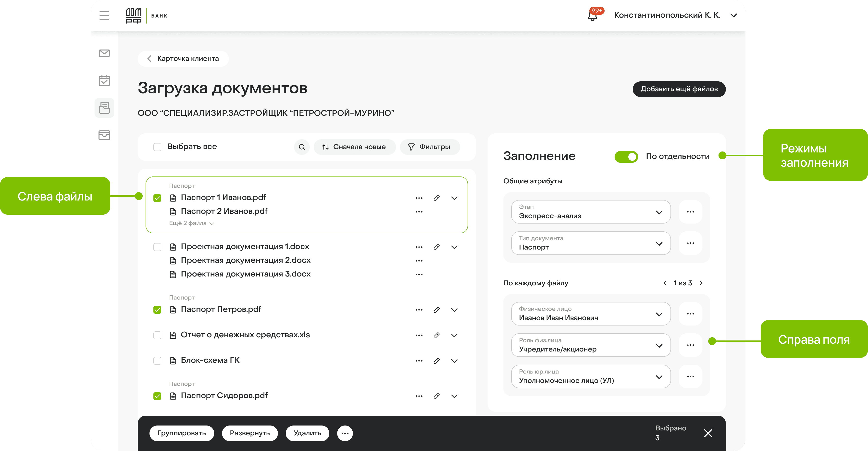
Task: Check the Выбрать все checkbox
Action: point(157,147)
